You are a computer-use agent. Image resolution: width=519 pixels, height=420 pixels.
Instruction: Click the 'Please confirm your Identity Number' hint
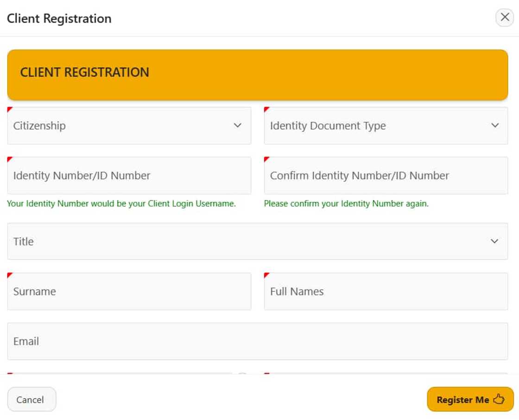(x=346, y=204)
